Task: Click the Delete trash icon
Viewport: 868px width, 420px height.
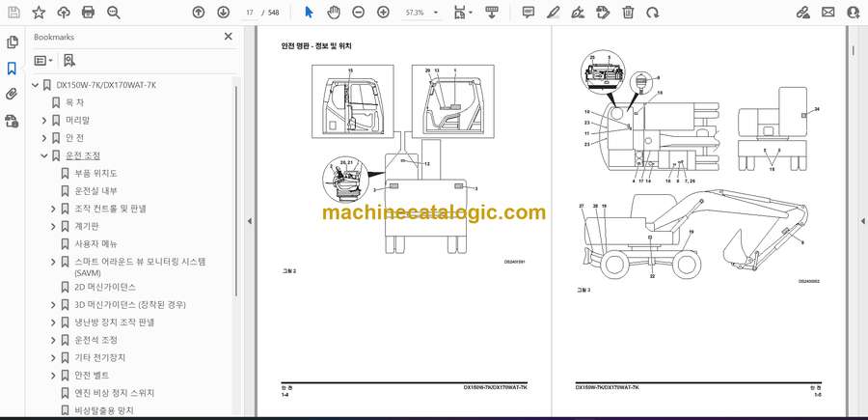Action: tap(628, 13)
